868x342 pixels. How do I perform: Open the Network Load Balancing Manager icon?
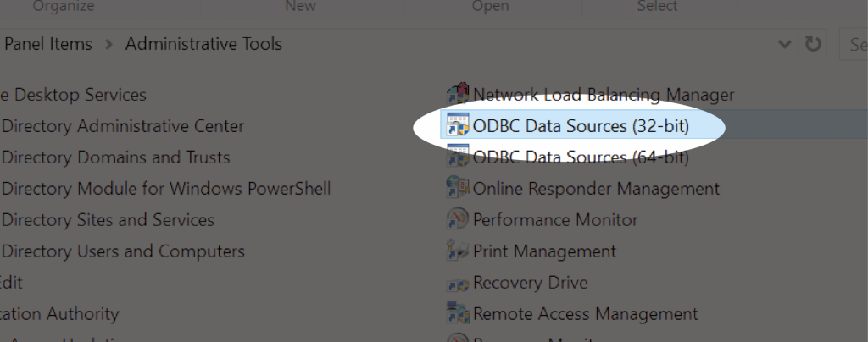(458, 95)
